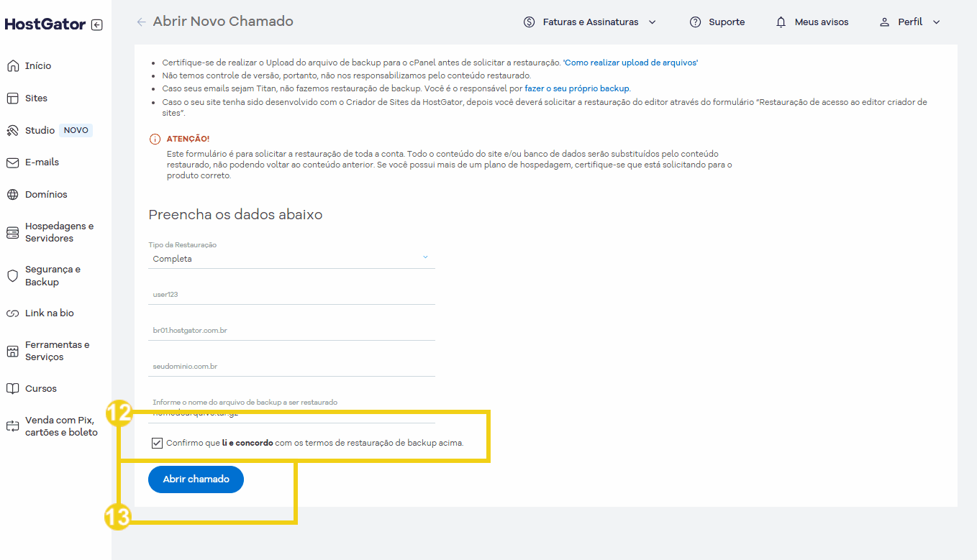The height and width of the screenshot is (560, 977).
Task: Open 'Como realizar upload de arquivos' link
Action: coord(630,63)
